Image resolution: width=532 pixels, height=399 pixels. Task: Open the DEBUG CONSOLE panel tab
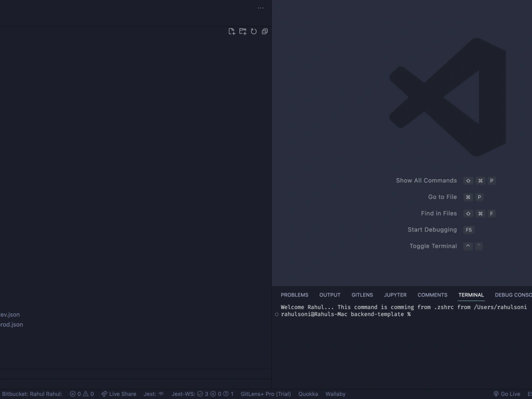point(513,295)
